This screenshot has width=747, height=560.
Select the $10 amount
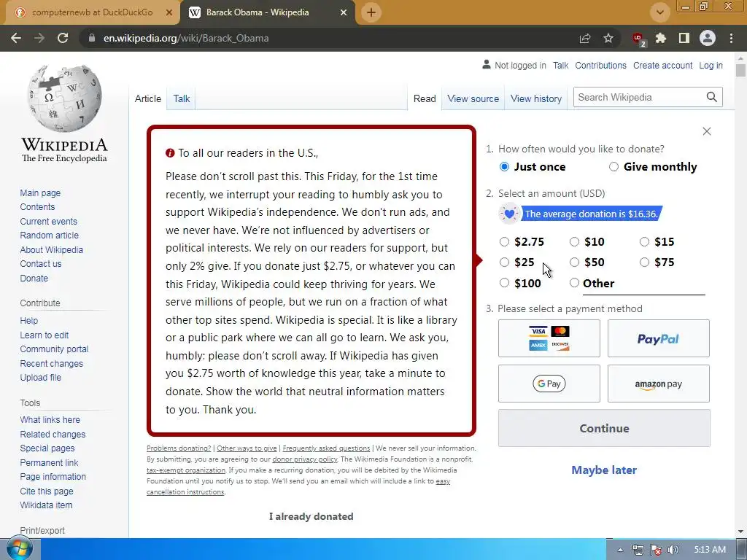(x=574, y=242)
